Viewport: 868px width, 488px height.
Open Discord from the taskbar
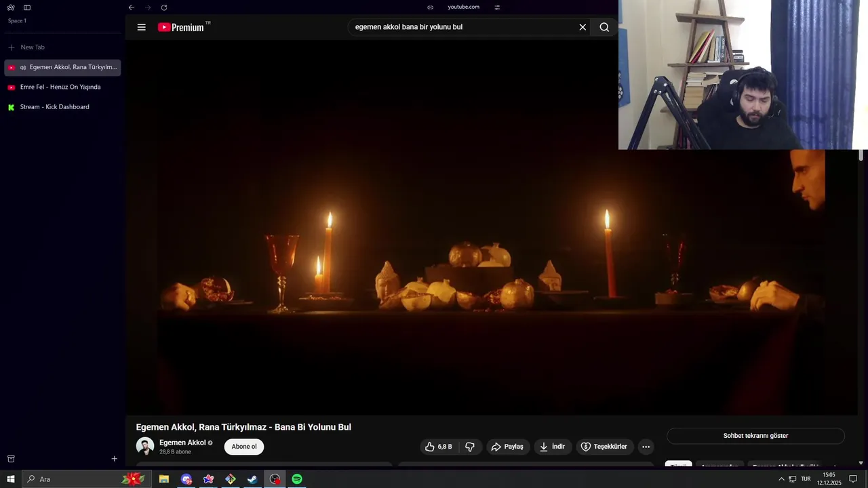point(186,479)
